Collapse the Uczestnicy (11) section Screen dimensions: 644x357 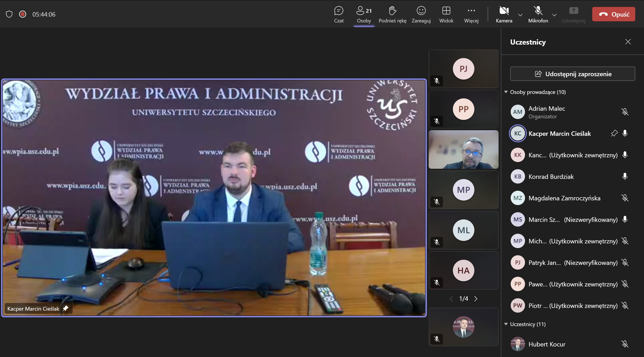click(x=506, y=324)
